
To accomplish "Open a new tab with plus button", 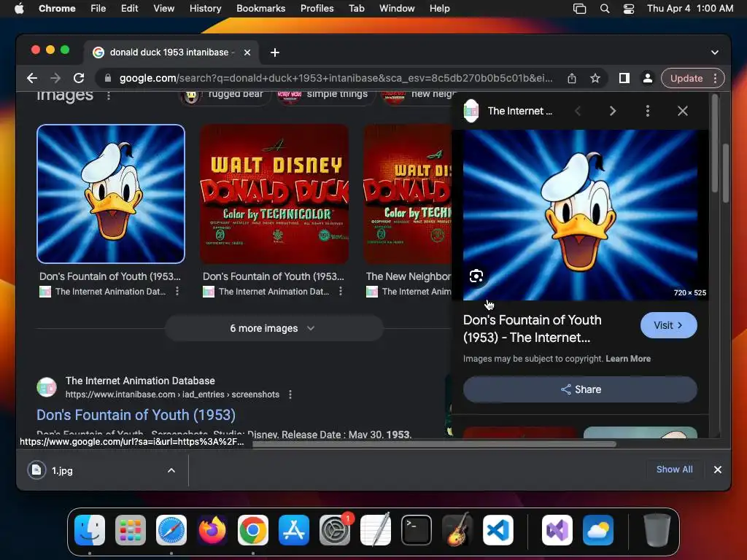I will tap(275, 52).
